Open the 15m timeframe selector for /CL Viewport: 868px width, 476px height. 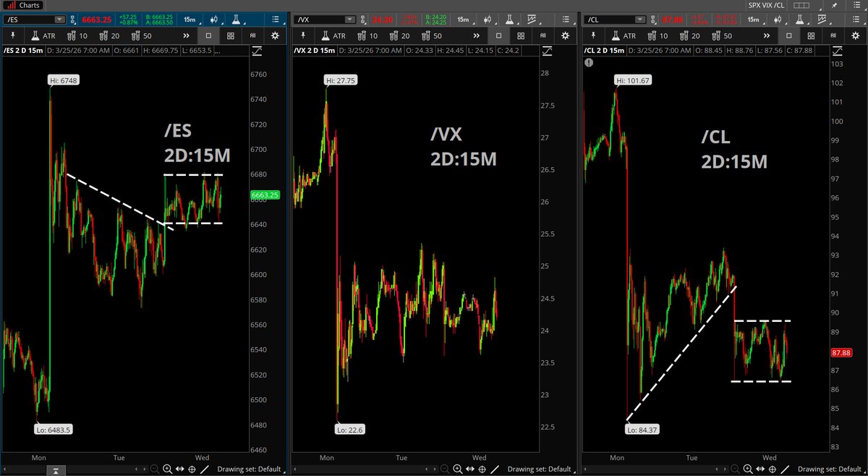tap(754, 20)
